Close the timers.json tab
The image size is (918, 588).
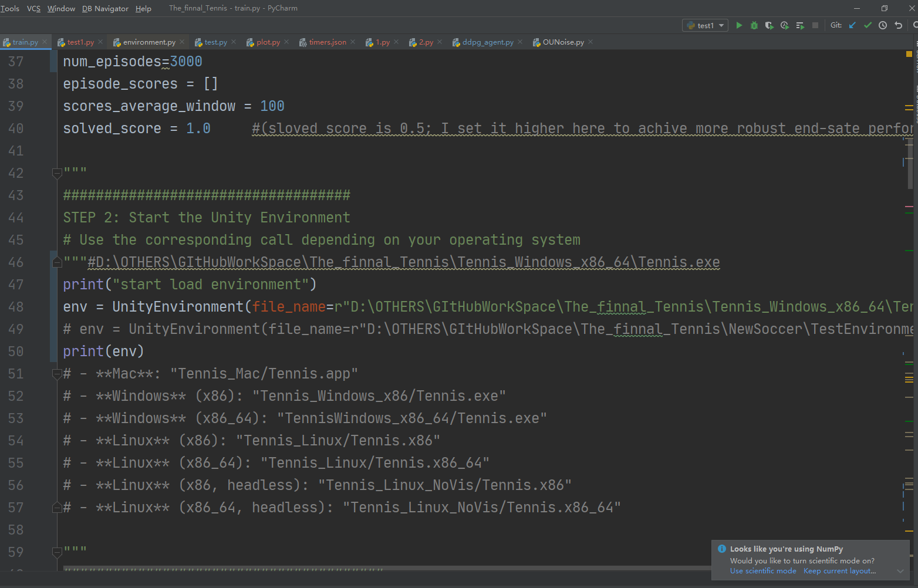(x=353, y=42)
